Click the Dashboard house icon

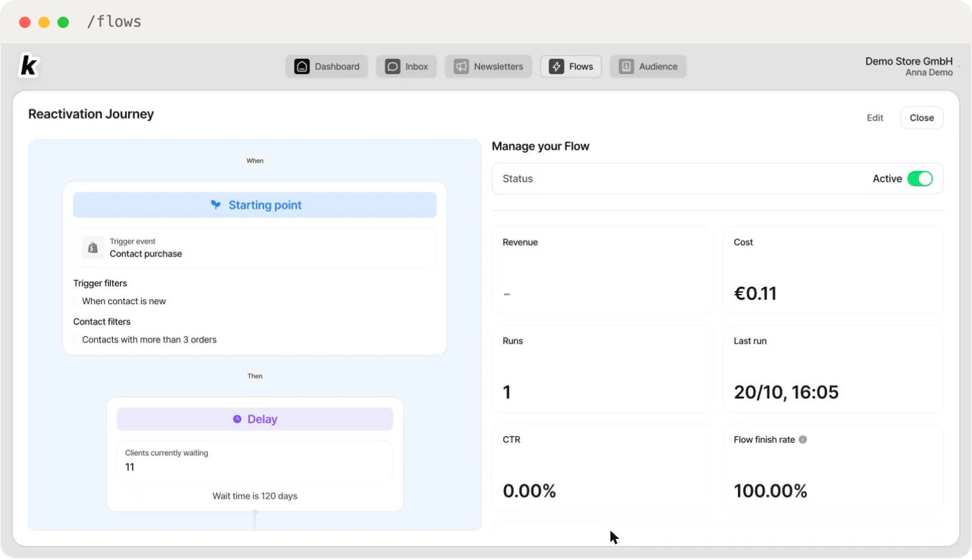[302, 66]
